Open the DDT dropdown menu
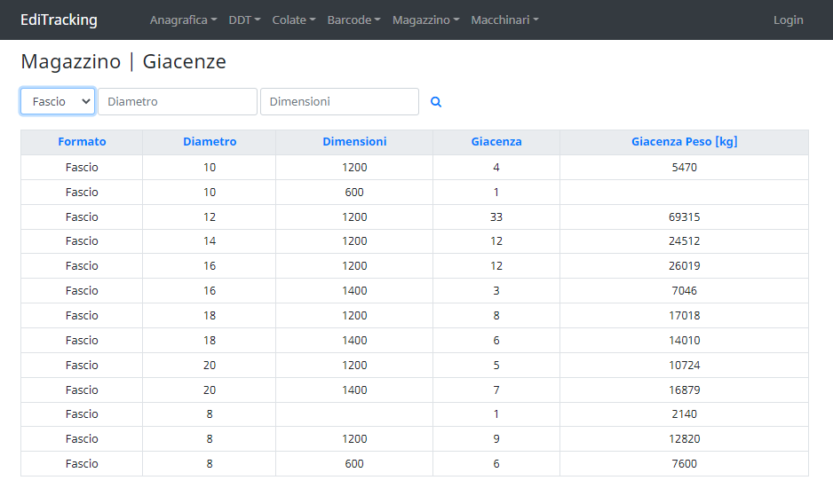Viewport: 833px width, 504px height. click(x=244, y=20)
